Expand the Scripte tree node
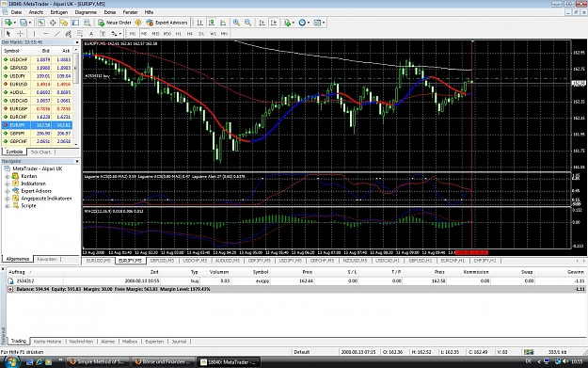 click(x=7, y=206)
